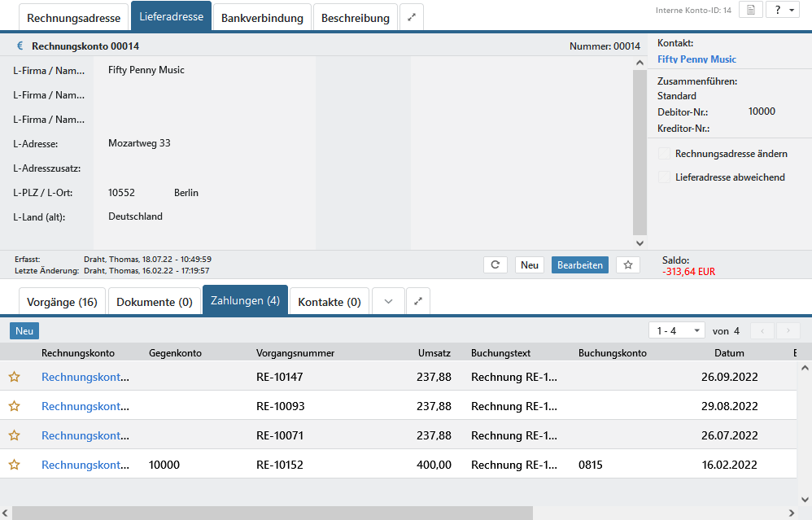812x520 pixels.
Task: Enable the Rechnungsadresse ändern checkbox
Action: [665, 153]
